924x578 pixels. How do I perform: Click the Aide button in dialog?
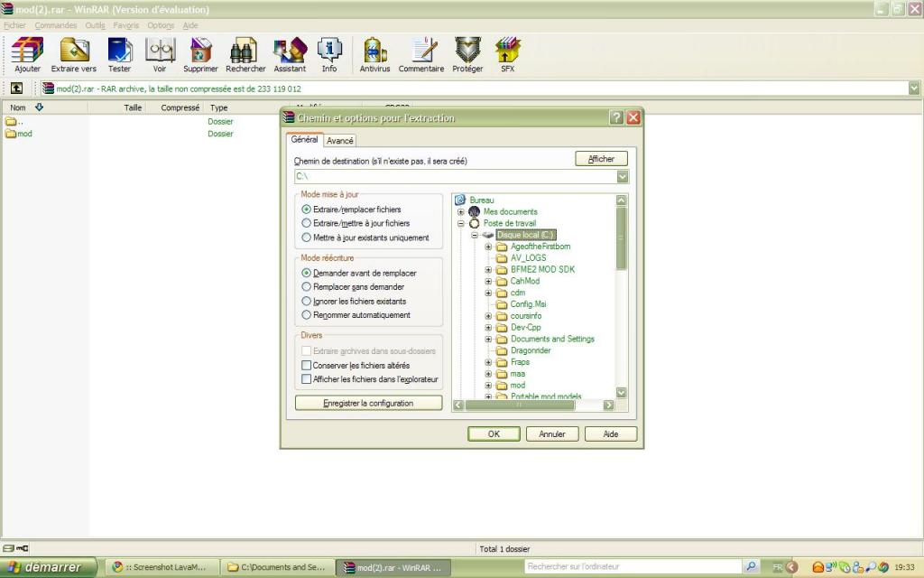(611, 434)
